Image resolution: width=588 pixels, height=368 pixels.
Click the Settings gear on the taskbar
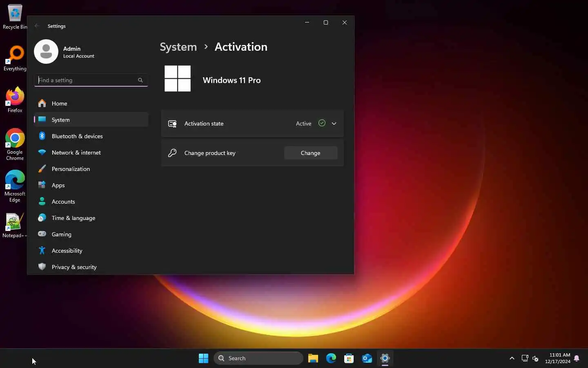385,358
